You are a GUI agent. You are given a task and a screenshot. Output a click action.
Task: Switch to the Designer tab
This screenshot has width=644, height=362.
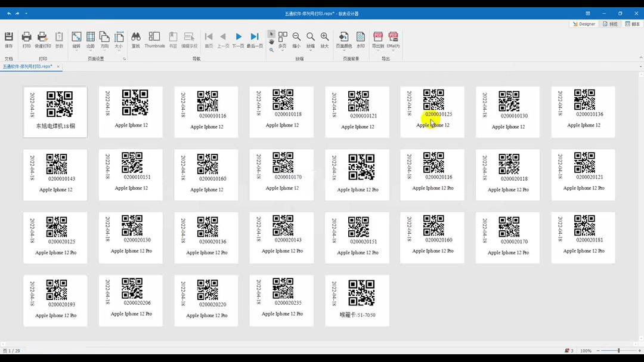pos(584,24)
